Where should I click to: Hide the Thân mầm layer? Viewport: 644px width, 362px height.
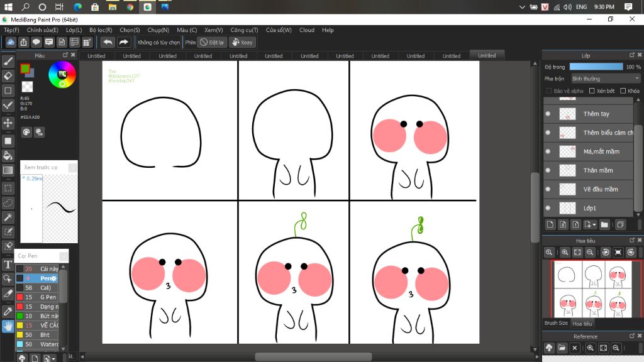548,170
